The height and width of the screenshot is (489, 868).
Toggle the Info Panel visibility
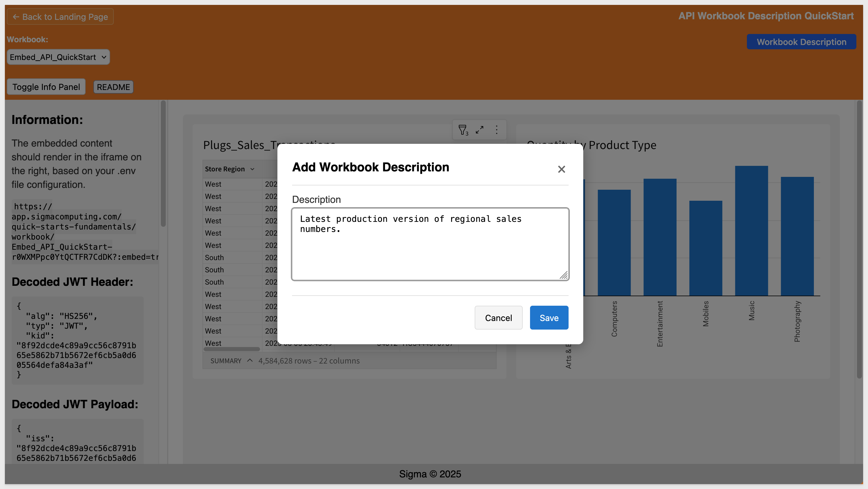(46, 87)
